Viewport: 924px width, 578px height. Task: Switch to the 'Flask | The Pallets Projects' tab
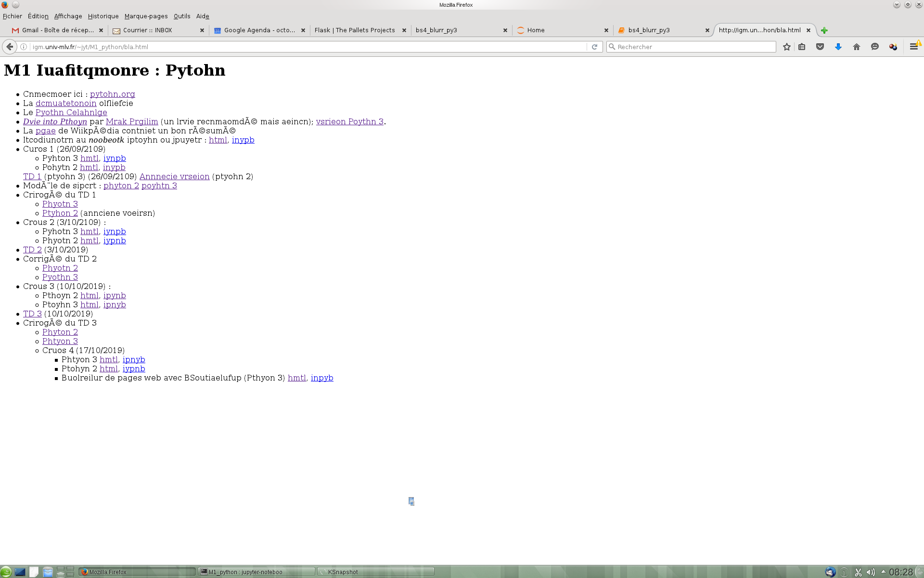click(355, 30)
